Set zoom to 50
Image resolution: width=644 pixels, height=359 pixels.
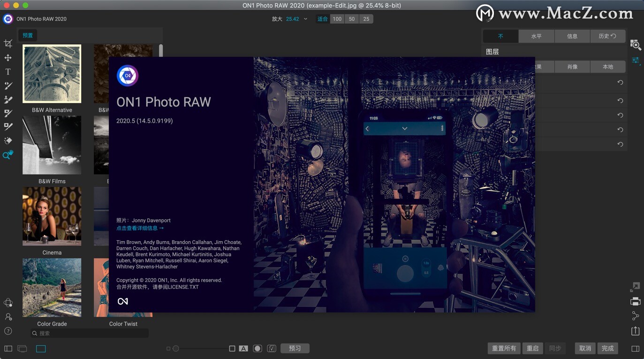click(352, 19)
